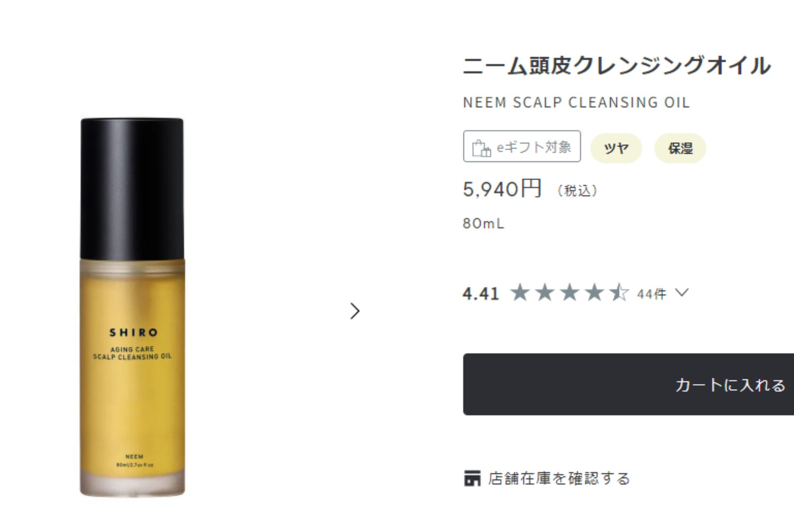Click the ニーム頭皮クレンジングオイル product title
Image resolution: width=794 pixels, height=532 pixels.
[x=617, y=65]
